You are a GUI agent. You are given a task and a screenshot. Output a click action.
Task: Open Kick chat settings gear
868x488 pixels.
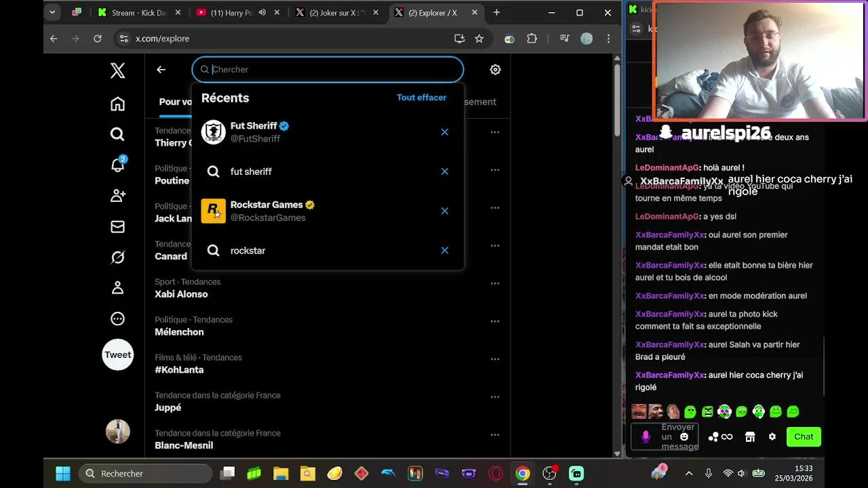(772, 437)
